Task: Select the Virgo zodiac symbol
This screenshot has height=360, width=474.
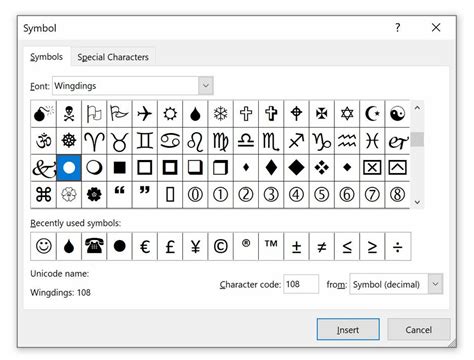Action: coord(220,141)
